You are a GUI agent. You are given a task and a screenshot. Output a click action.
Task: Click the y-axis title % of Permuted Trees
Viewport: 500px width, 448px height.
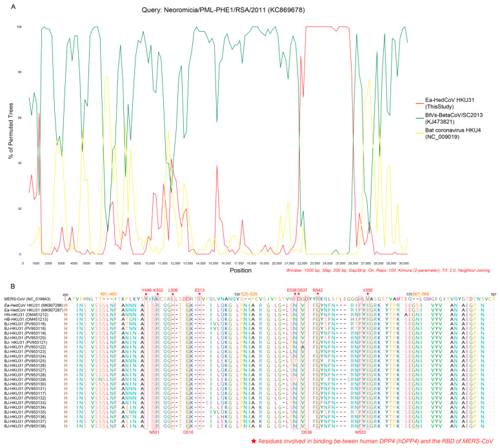point(11,131)
